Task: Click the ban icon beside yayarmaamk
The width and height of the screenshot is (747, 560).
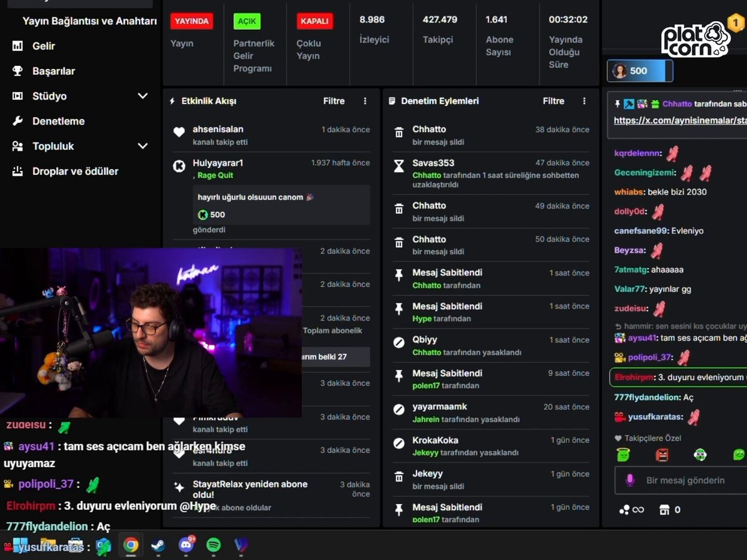Action: point(399,410)
